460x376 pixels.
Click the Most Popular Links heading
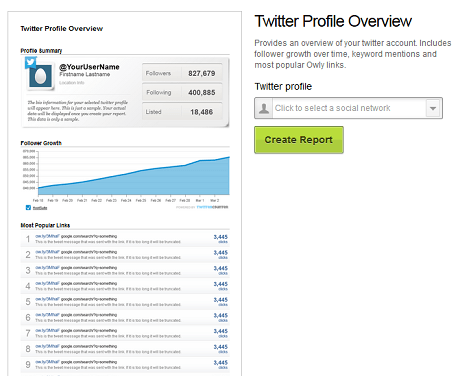[x=45, y=225]
